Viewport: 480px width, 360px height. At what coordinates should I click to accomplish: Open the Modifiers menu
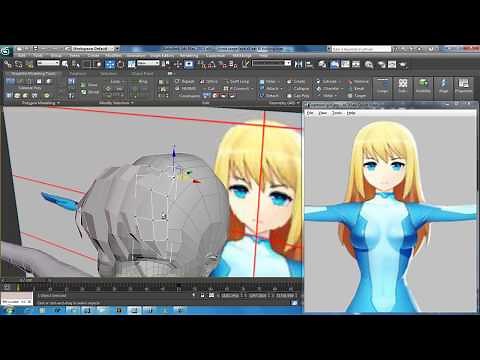tap(114, 56)
